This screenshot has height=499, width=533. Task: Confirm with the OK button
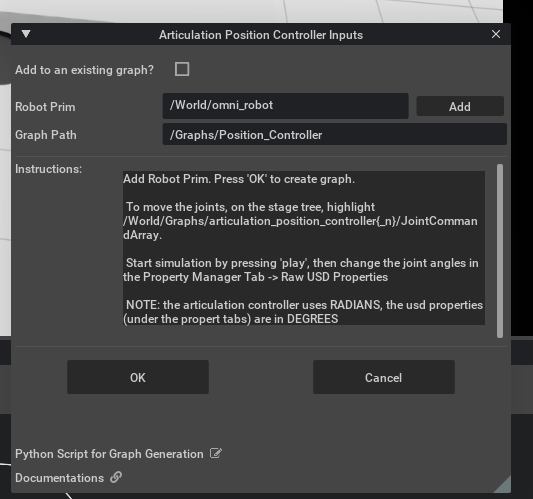click(138, 377)
